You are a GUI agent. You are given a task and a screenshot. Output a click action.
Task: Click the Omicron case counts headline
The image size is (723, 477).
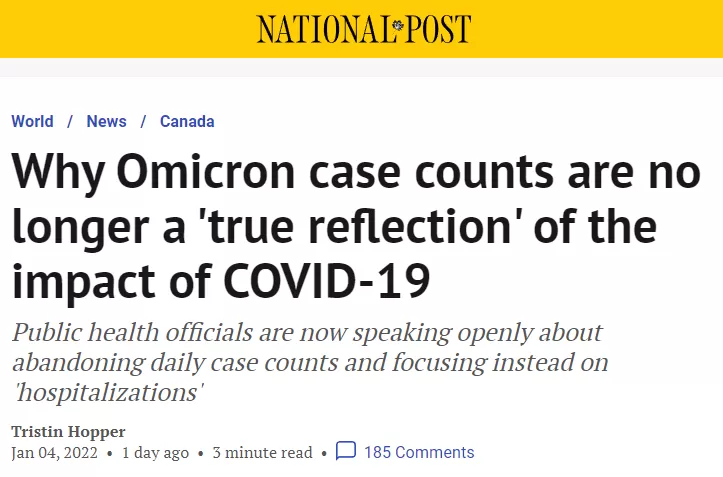click(356, 226)
